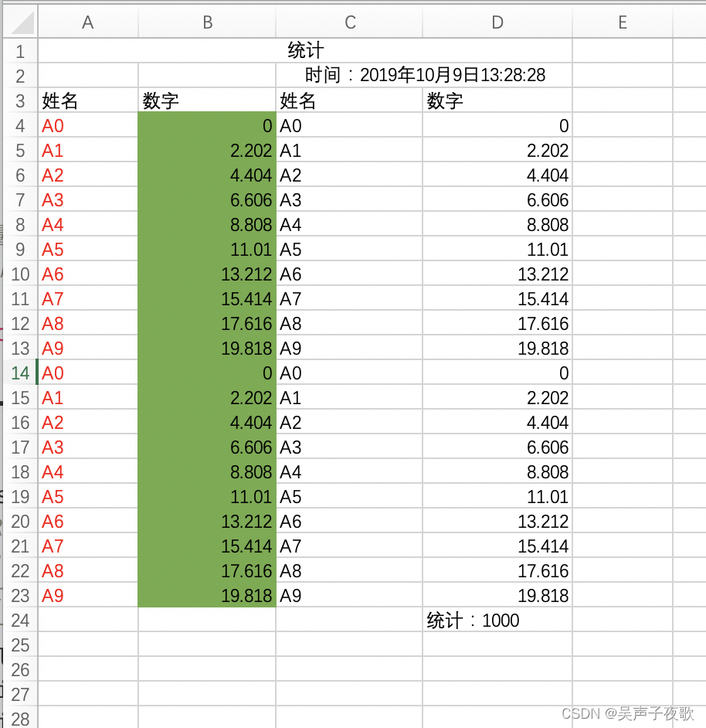Image resolution: width=706 pixels, height=728 pixels.
Task: Select the red A0 cell in row 4
Action: tap(87, 125)
